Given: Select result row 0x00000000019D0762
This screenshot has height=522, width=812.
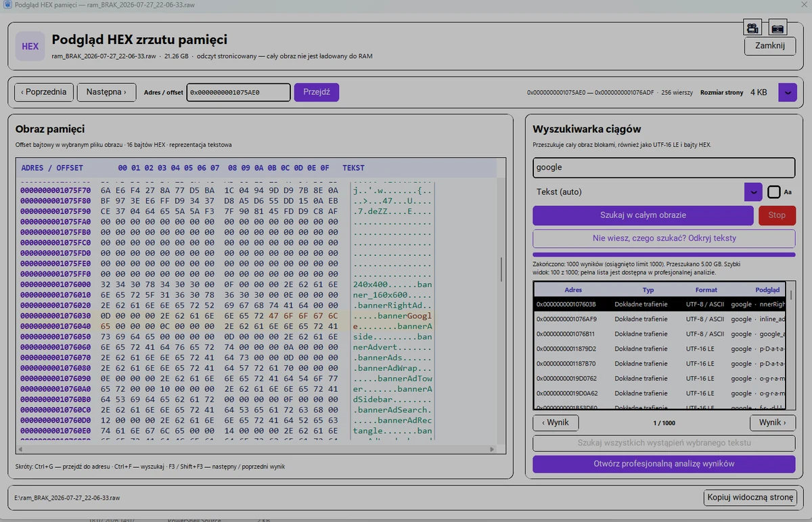Looking at the screenshot, I should tap(660, 378).
